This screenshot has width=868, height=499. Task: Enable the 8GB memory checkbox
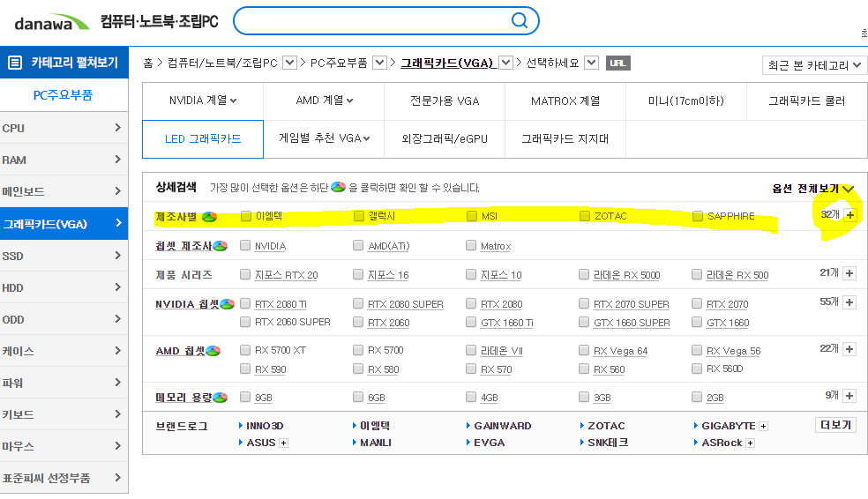(x=246, y=398)
